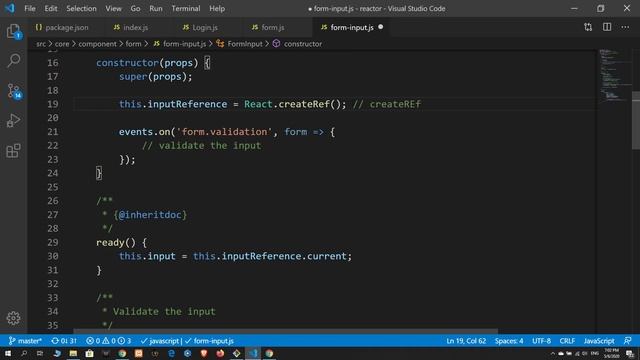This screenshot has height=360, width=640.
Task: Open the errors and warnings count
Action: (x=109, y=341)
